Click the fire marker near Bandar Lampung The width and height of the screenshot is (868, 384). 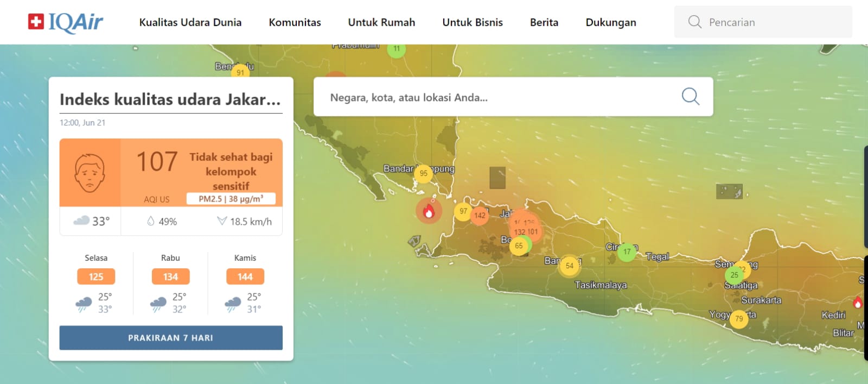[x=429, y=211]
